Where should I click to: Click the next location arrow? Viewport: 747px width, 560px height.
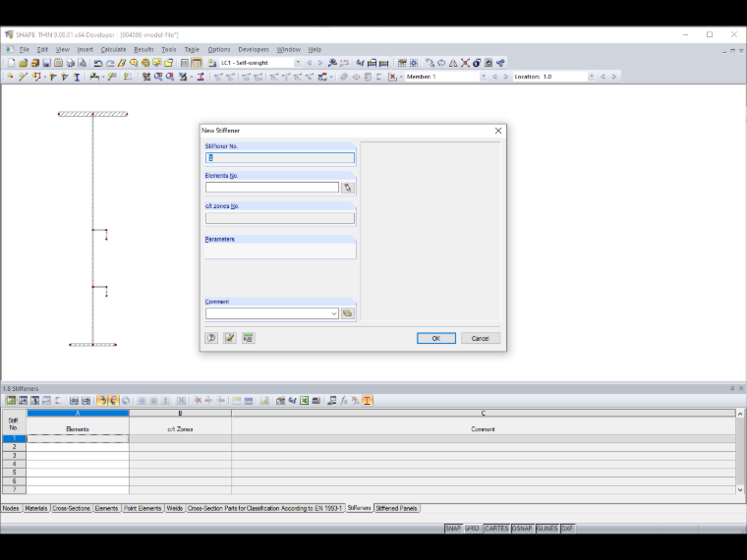tap(614, 77)
